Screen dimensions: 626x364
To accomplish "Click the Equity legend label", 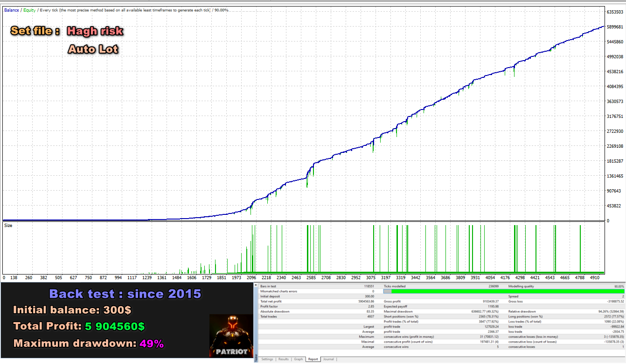I will (x=29, y=10).
